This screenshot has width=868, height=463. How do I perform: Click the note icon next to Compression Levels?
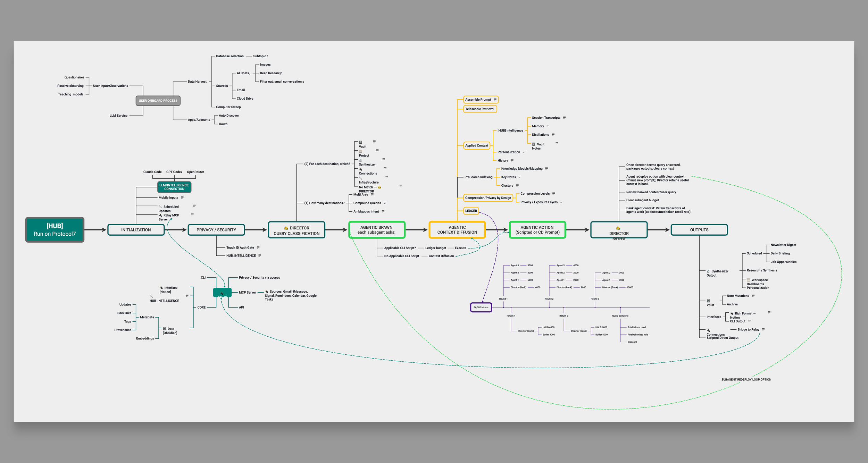pyautogui.click(x=553, y=194)
